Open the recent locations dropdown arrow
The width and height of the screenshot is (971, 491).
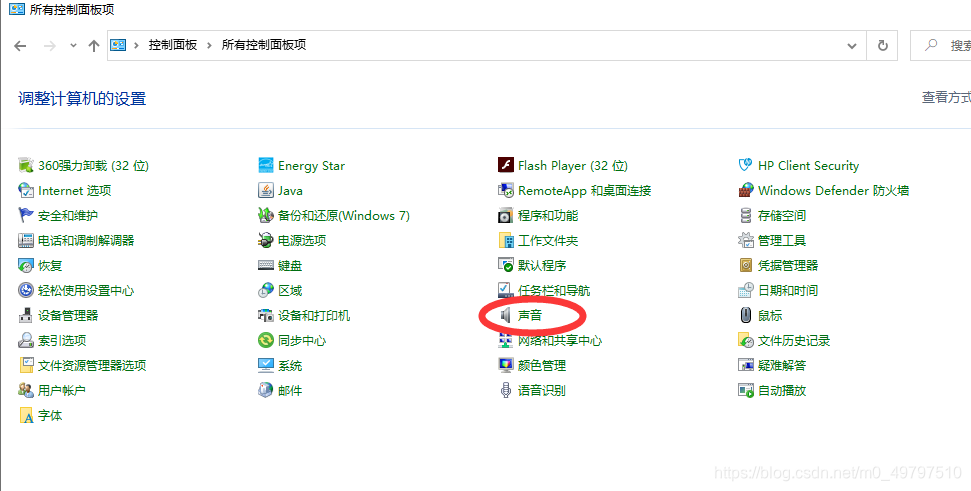pos(73,45)
